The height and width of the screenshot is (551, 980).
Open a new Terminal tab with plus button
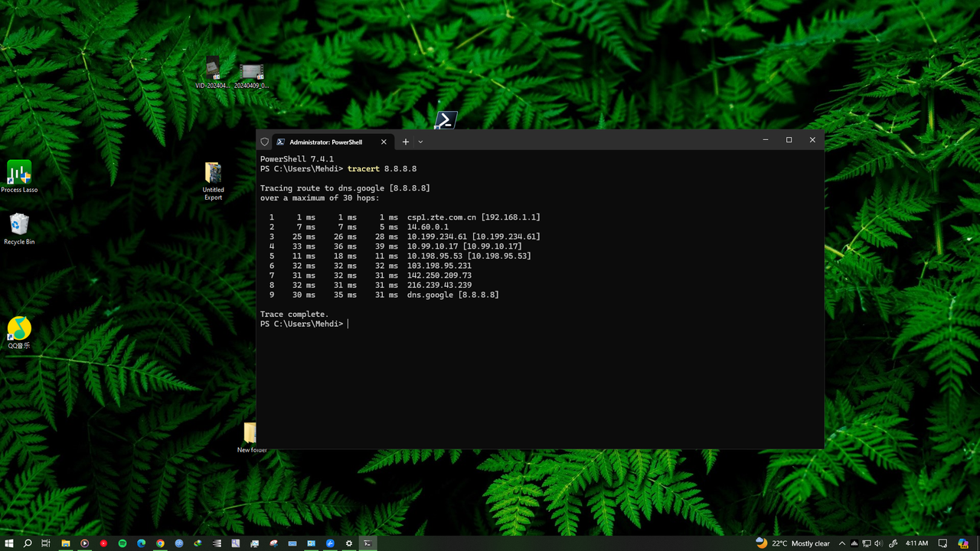(x=406, y=142)
